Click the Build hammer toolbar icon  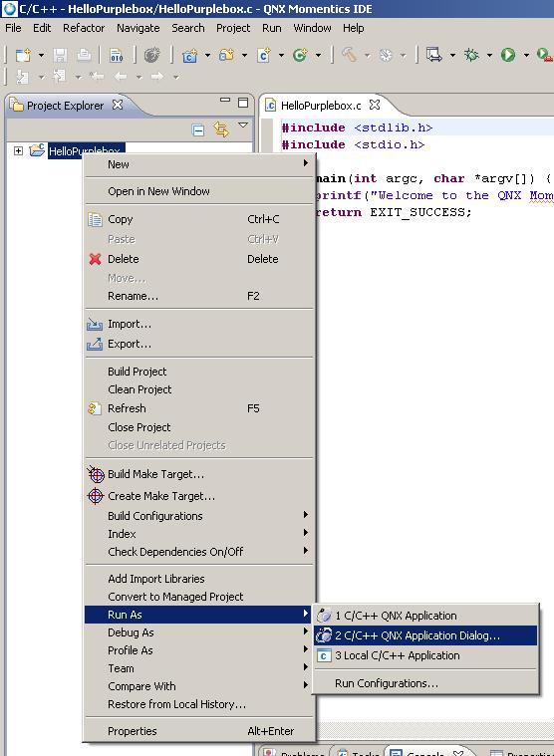(x=349, y=55)
